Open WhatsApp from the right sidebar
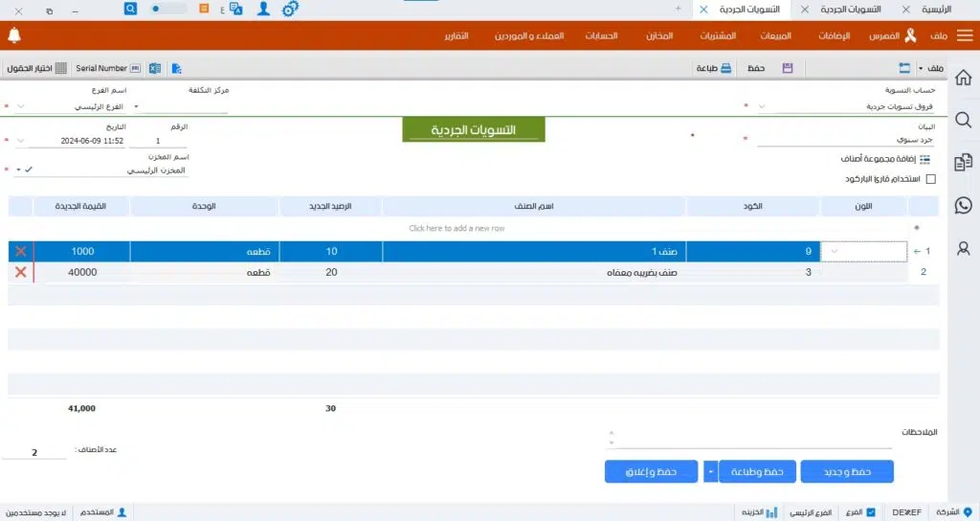The width and height of the screenshot is (980, 521). pyautogui.click(x=963, y=204)
